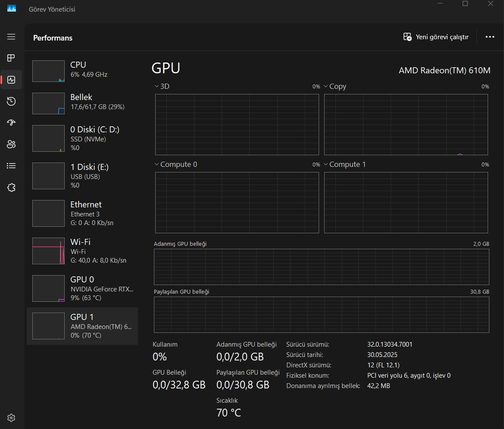Screen dimensions: 504x429
Task: Open the Startup apps page icon
Action: pyautogui.click(x=11, y=122)
